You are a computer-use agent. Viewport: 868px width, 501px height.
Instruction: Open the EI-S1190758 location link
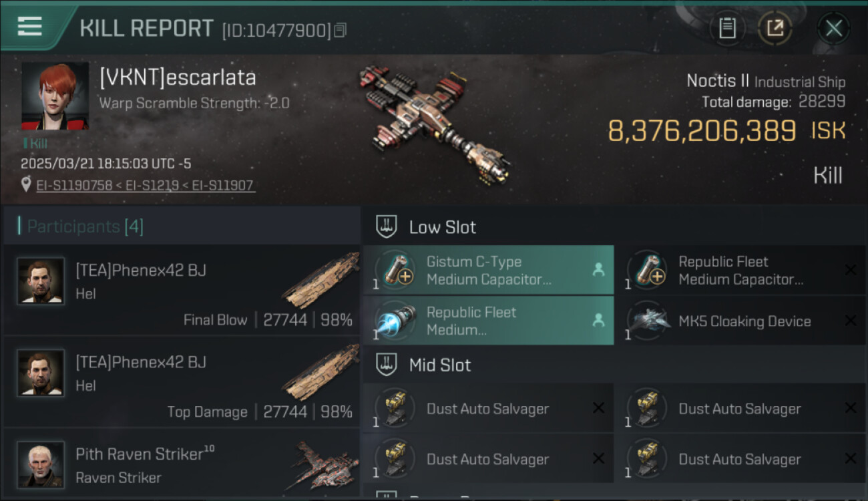click(x=74, y=185)
